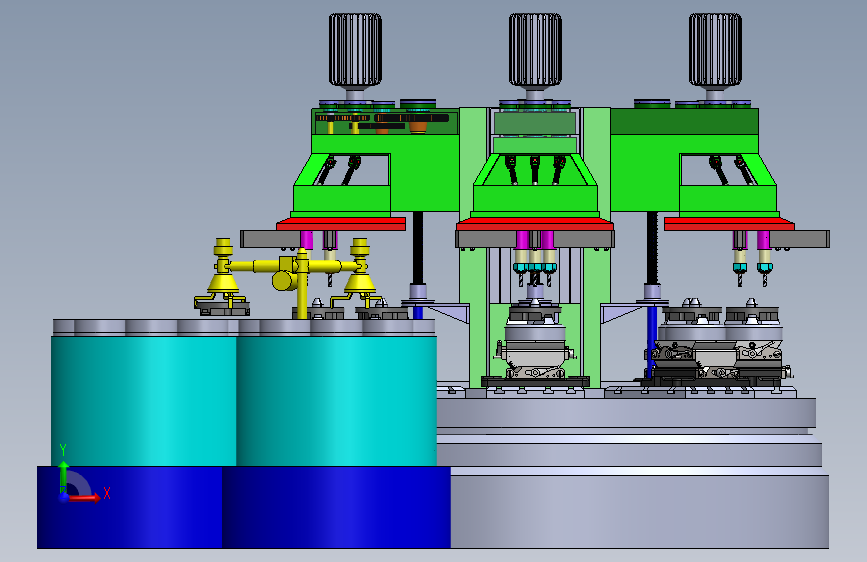
Task: Pick the left black threaded lead screw
Action: [418, 248]
